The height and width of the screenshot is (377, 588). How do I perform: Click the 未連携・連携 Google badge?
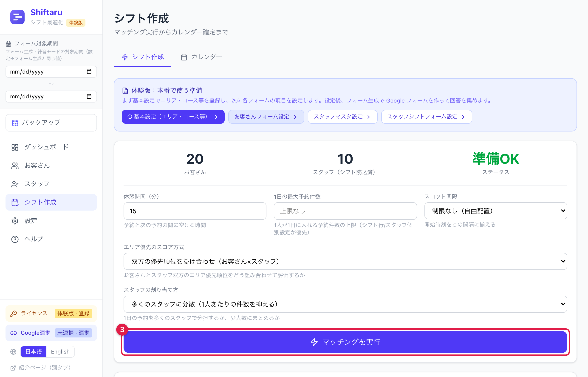tap(73, 333)
